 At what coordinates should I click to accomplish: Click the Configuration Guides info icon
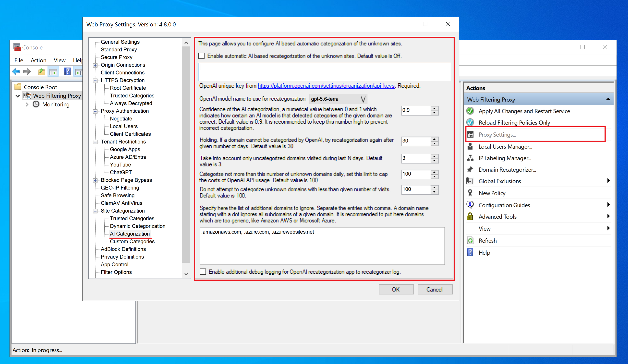tap(470, 205)
